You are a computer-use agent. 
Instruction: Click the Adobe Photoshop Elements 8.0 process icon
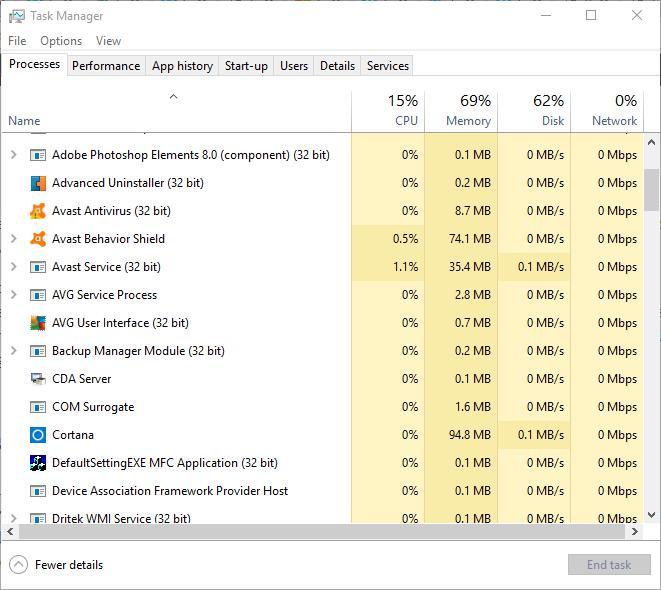(x=38, y=155)
